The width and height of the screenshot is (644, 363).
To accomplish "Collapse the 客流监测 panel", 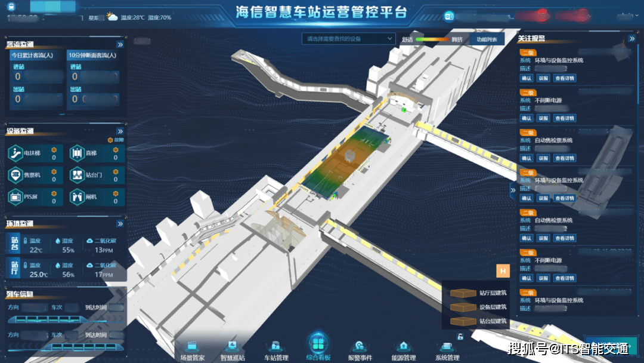I will pos(120,44).
